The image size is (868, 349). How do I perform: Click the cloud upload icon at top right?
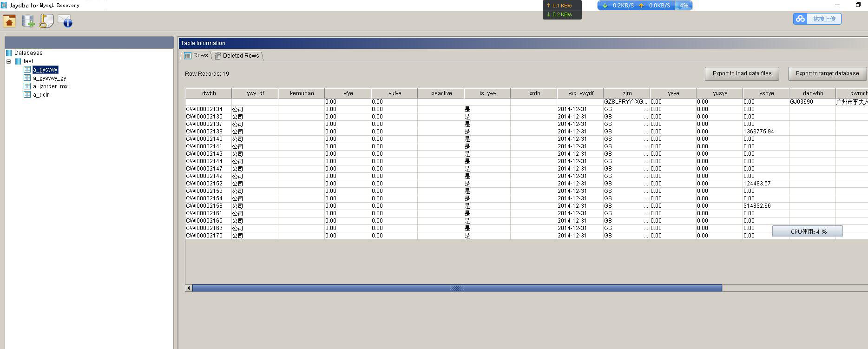tap(800, 19)
